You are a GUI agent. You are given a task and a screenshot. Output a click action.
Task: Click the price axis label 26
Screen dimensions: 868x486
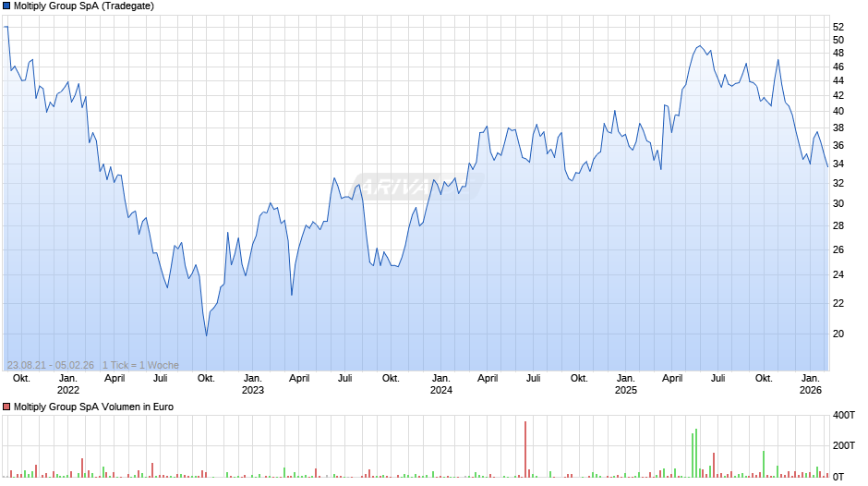point(838,249)
